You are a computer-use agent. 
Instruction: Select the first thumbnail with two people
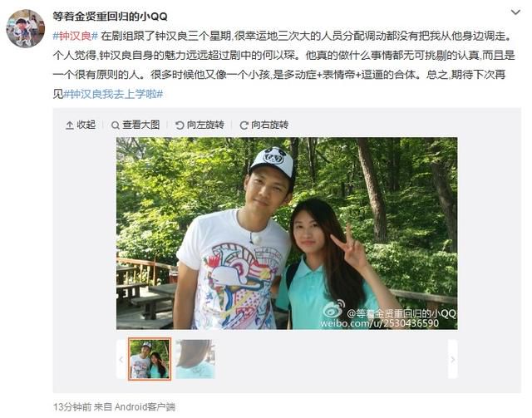pyautogui.click(x=150, y=359)
